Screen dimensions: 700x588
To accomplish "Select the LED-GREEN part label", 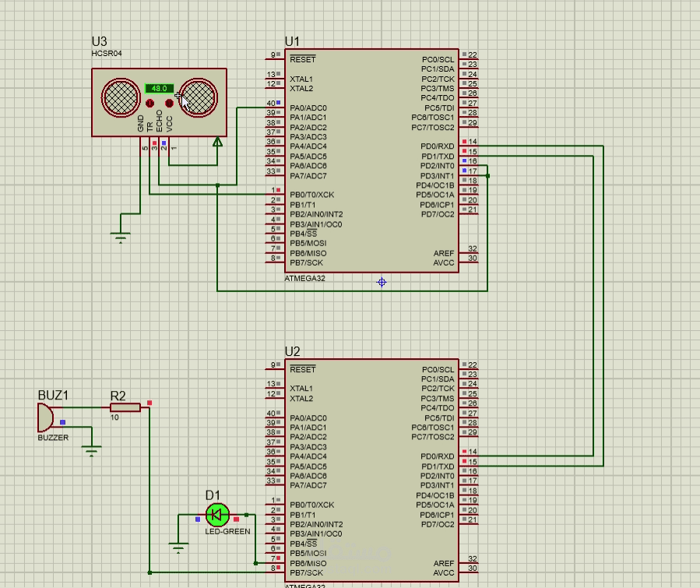I will [227, 531].
